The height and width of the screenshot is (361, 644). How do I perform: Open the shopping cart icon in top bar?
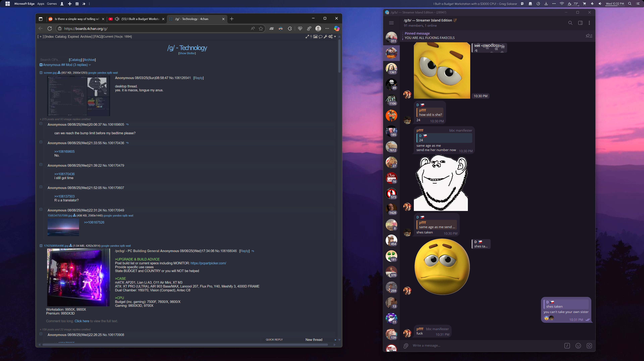pos(584,4)
